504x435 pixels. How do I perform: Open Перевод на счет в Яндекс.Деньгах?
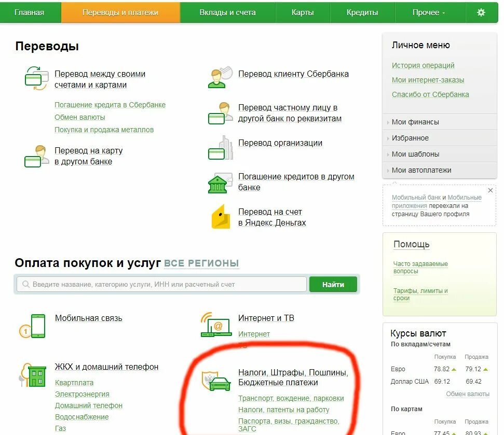tap(272, 217)
